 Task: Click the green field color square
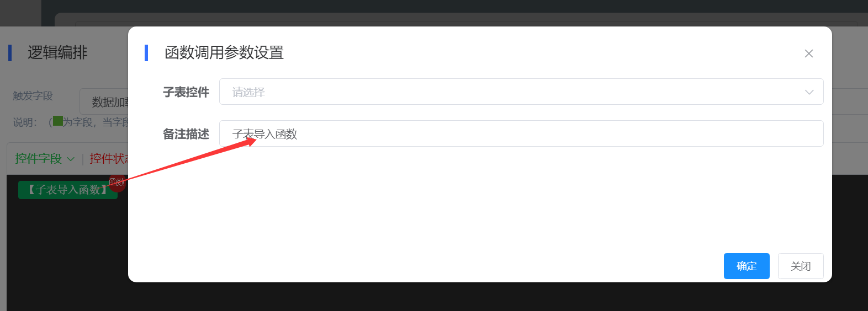coord(57,121)
